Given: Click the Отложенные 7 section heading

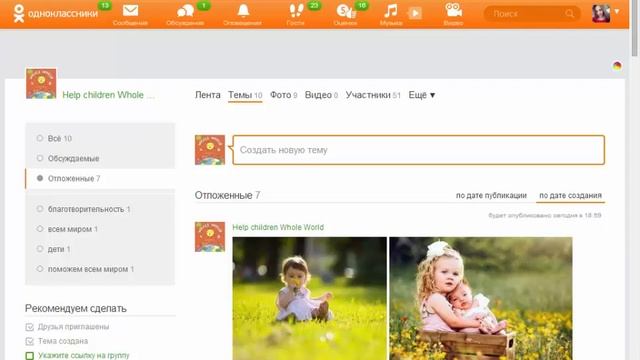Looking at the screenshot, I should [x=227, y=196].
